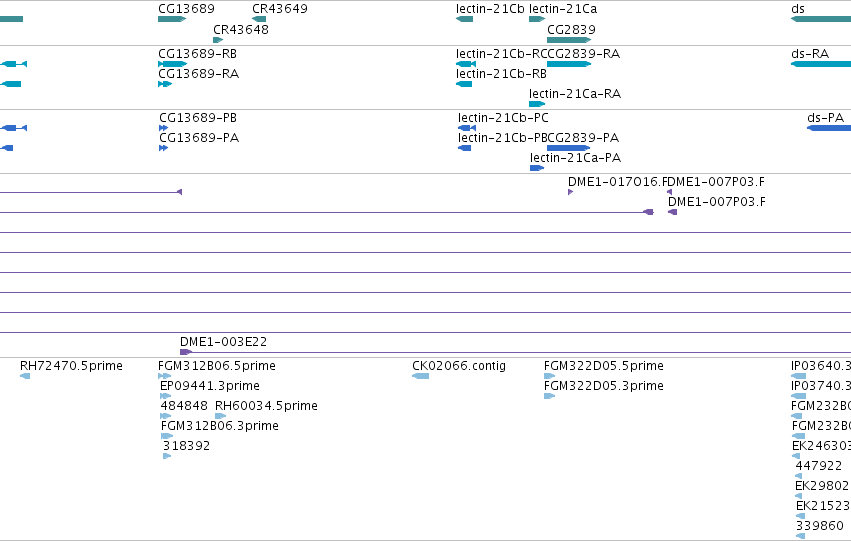The width and height of the screenshot is (851, 541).
Task: Select the 339860 feature label
Action: tap(820, 525)
